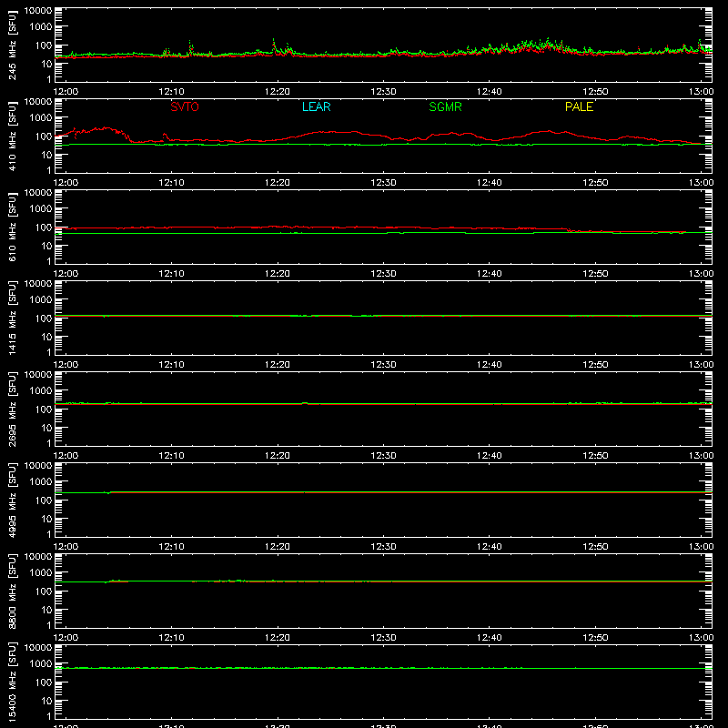
Task: Click 12:40 time label of 8800 MHz plot
Action: pyautogui.click(x=489, y=638)
